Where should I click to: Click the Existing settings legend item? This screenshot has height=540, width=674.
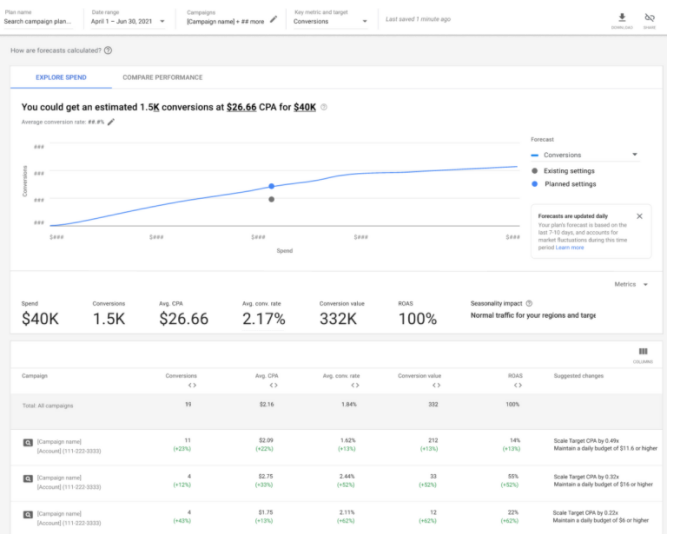click(564, 171)
